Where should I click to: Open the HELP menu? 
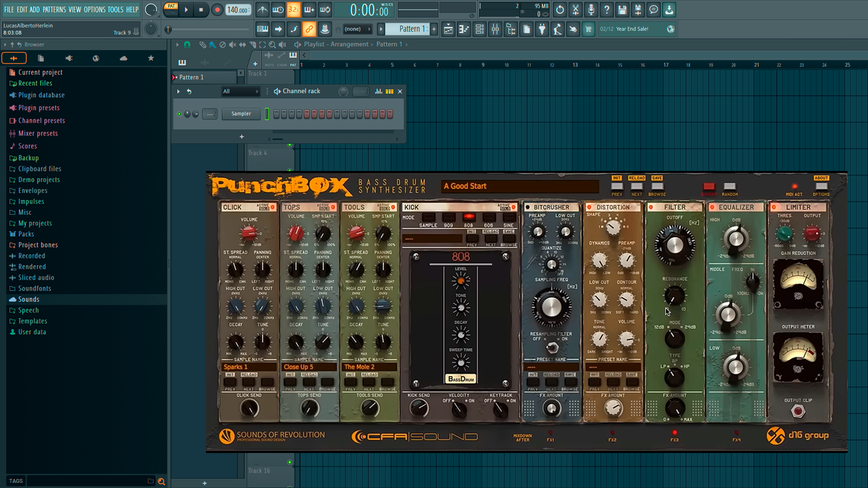(132, 10)
